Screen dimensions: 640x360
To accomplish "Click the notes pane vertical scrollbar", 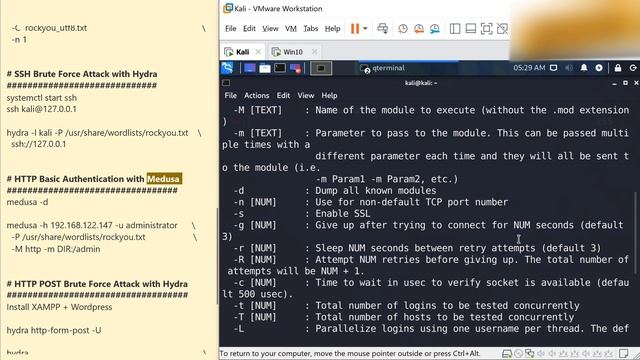I will pyautogui.click(x=217, y=256).
